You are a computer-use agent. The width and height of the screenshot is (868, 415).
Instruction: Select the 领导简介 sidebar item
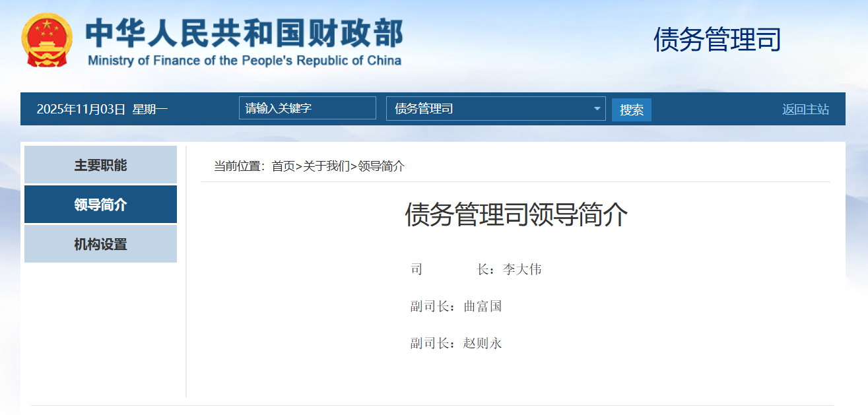coord(100,205)
